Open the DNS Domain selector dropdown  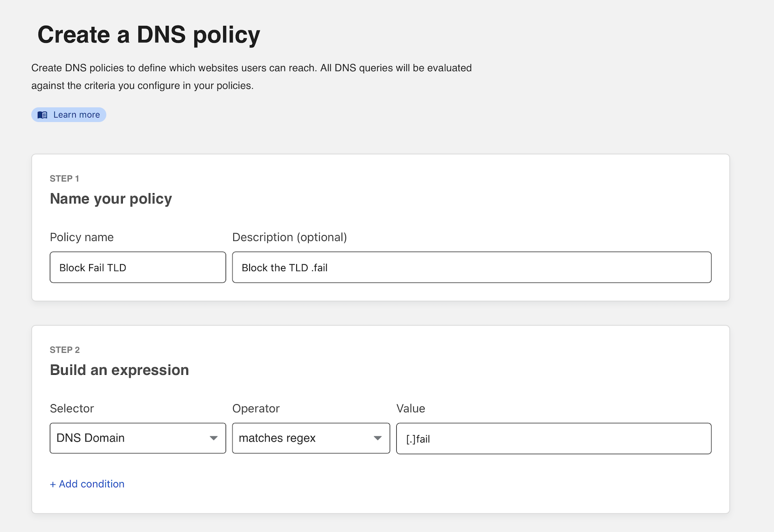pos(137,438)
